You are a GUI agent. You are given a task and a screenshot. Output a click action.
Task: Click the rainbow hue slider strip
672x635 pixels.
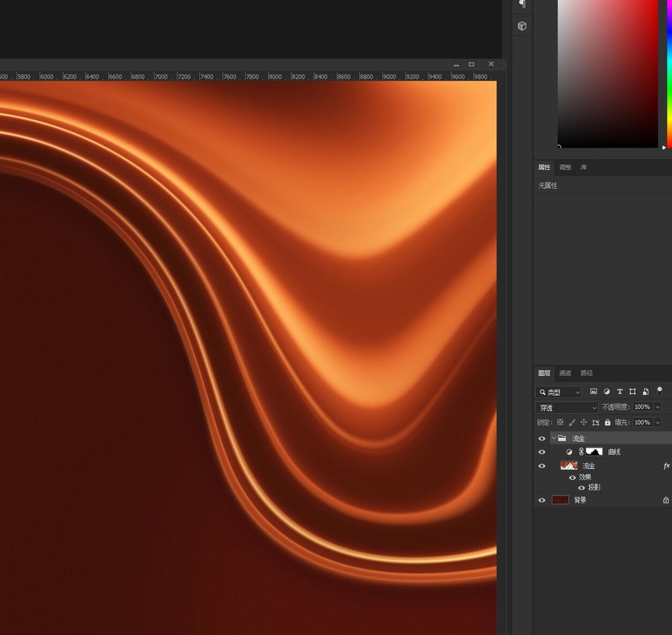(669, 74)
